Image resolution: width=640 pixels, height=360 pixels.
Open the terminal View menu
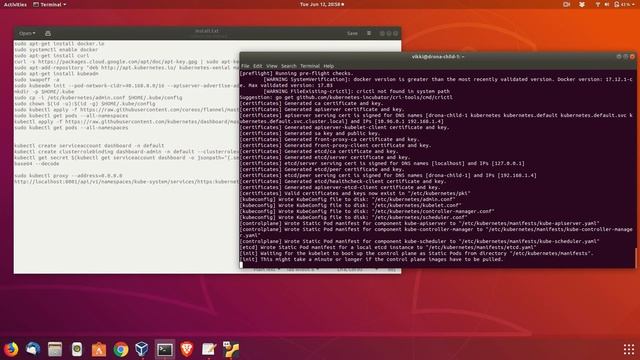[271, 66]
